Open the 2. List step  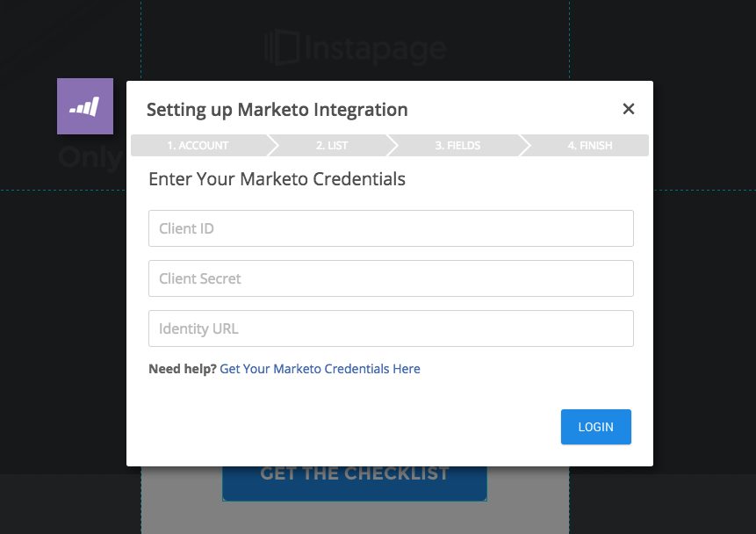click(x=332, y=145)
